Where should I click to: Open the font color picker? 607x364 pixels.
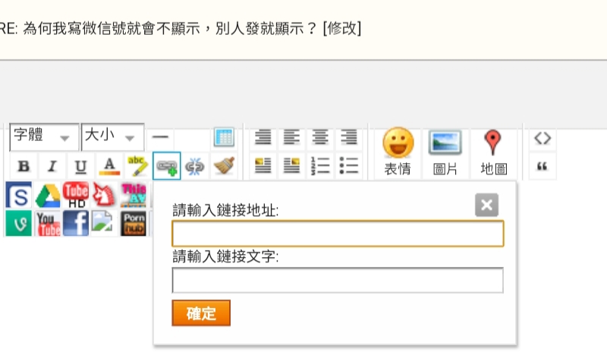109,166
